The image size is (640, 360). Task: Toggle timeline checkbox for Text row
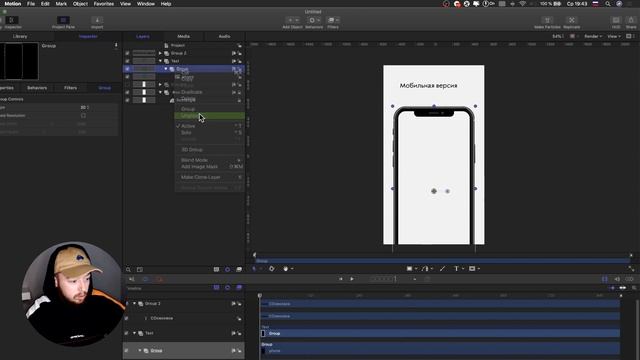click(127, 333)
